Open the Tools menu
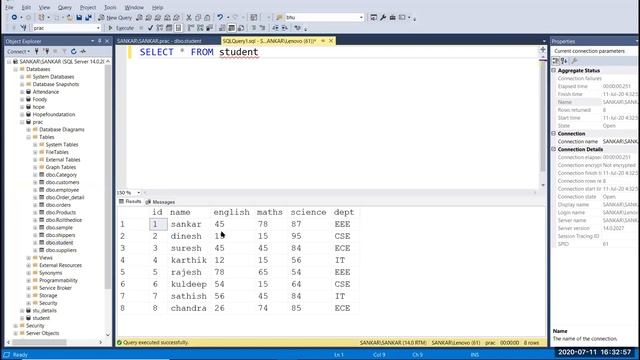The width and height of the screenshot is (640, 360). [110, 7]
